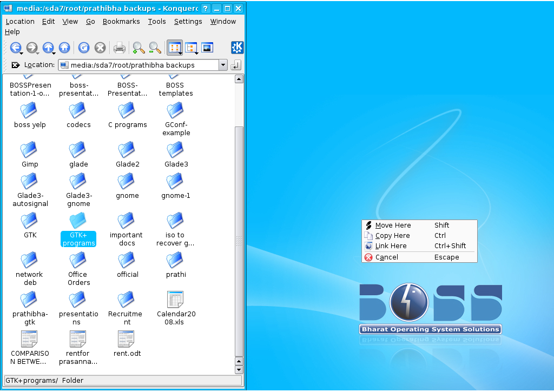
Task: Open the Tools menu
Action: pyautogui.click(x=157, y=22)
